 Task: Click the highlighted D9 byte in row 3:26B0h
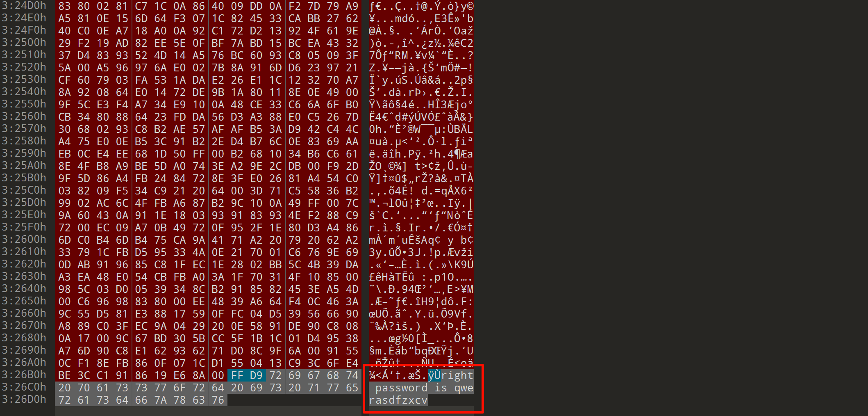tap(256, 375)
